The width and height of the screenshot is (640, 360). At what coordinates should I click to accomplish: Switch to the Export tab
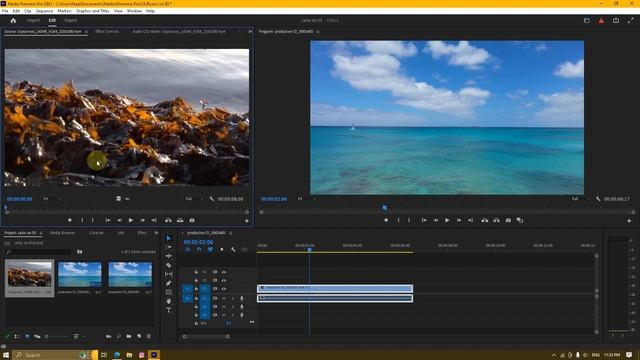70,20
